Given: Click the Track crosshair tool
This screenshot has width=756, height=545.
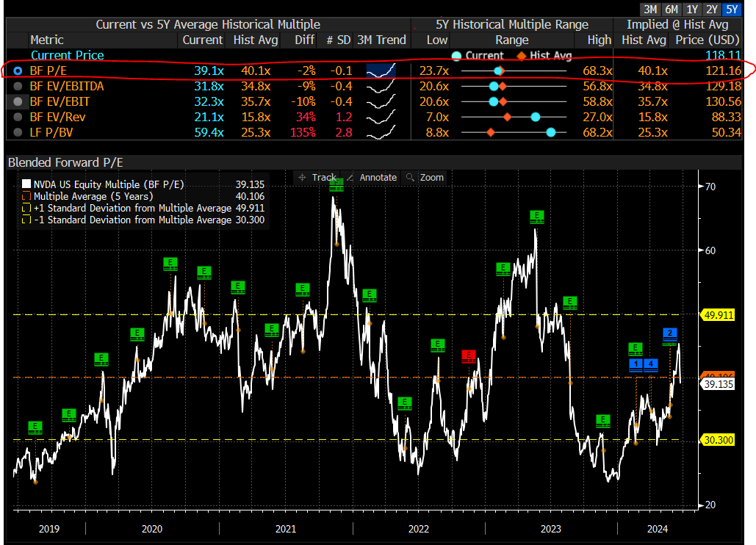Looking at the screenshot, I should point(317,178).
